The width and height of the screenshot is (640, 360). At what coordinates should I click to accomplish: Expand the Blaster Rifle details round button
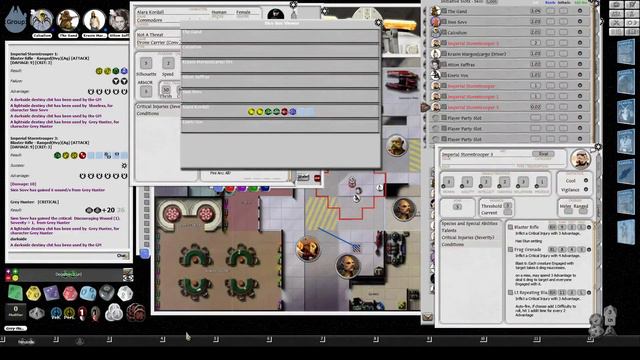[589, 227]
